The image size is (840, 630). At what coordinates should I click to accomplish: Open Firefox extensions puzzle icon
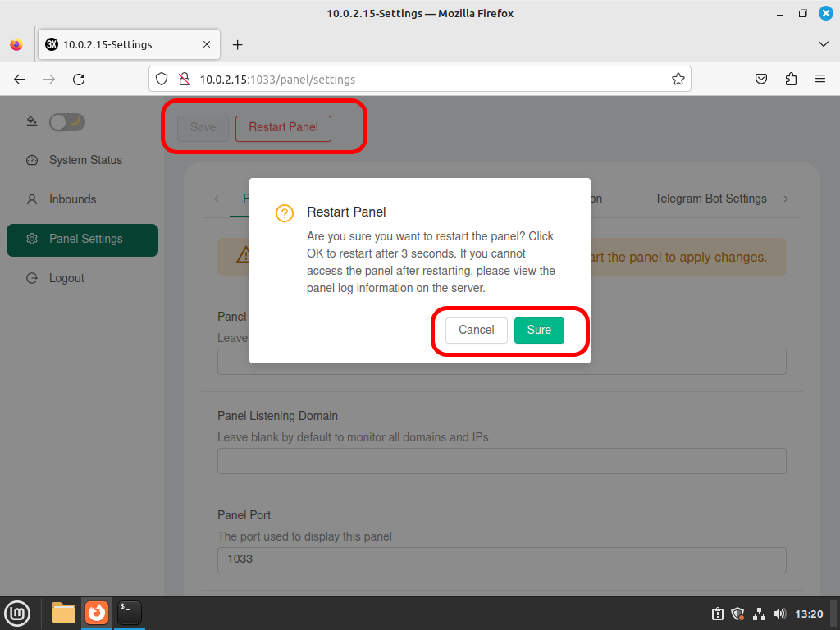pos(791,80)
